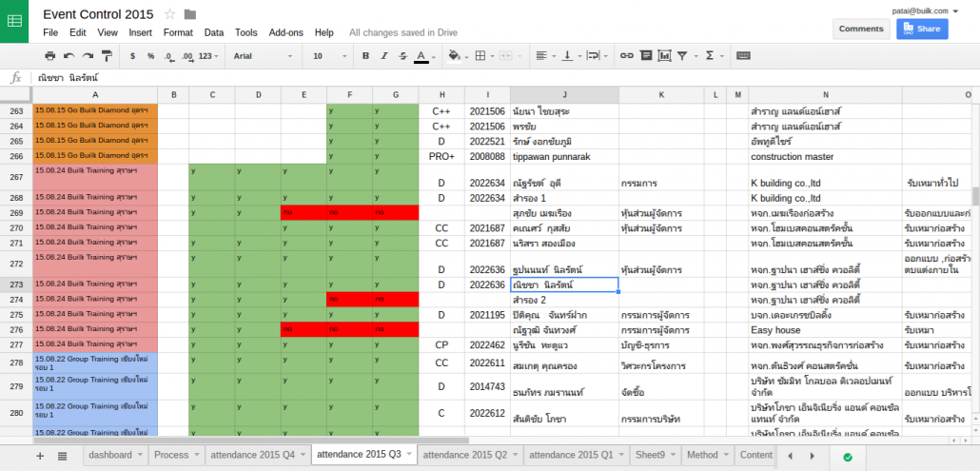Open the Format menu
This screenshot has height=471, width=980.
(x=178, y=32)
